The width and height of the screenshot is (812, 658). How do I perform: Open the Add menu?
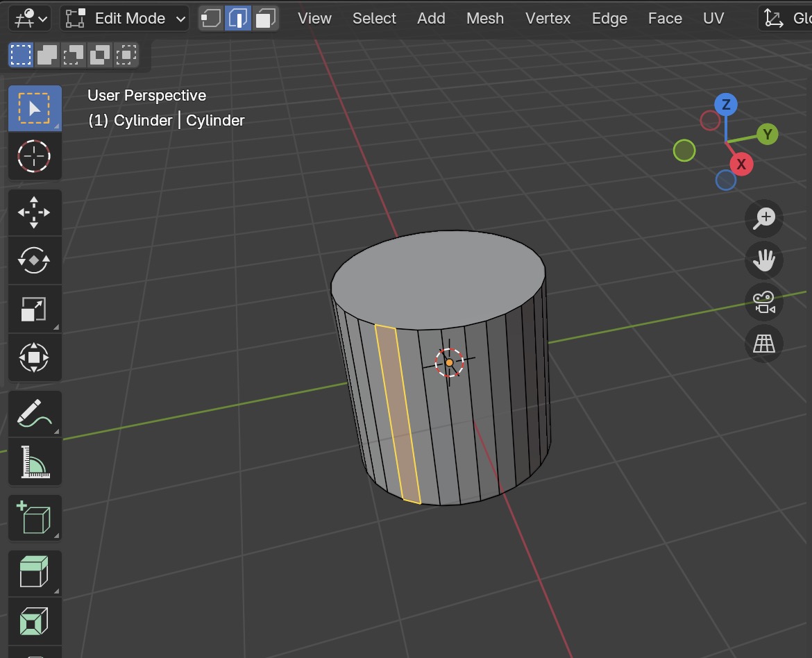click(431, 19)
